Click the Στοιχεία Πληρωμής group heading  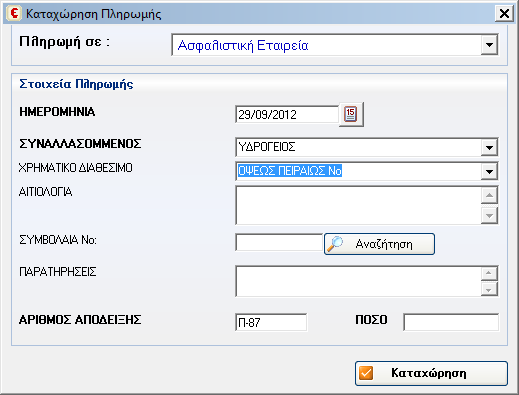click(x=76, y=84)
